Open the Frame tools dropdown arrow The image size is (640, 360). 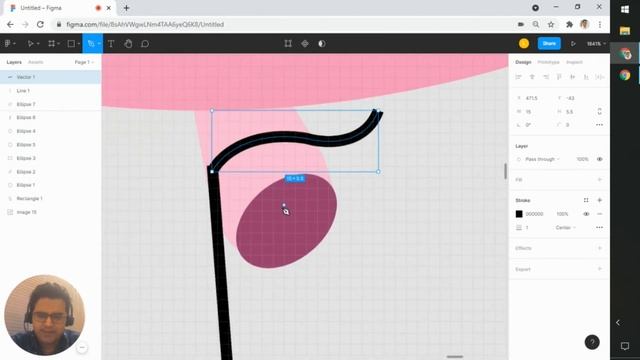pyautogui.click(x=59, y=44)
